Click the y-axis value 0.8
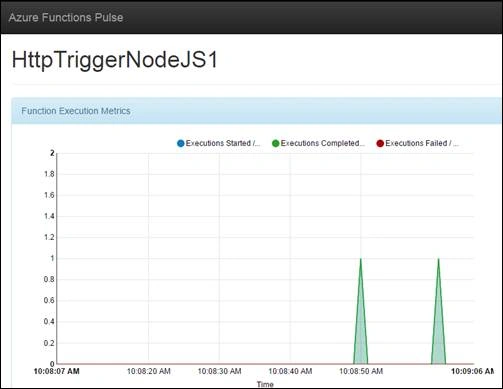 coord(49,279)
